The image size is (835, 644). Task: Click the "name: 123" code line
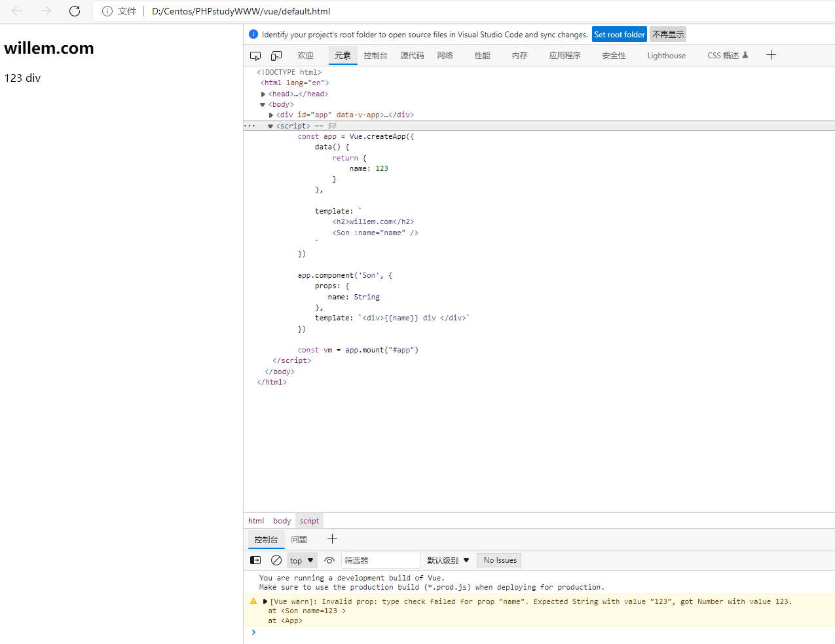point(369,168)
